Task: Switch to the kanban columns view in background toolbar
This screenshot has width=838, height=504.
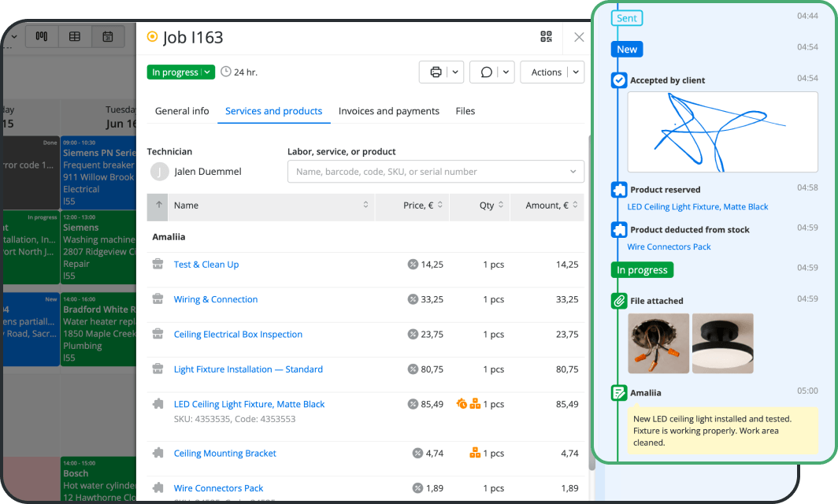Action: [x=42, y=36]
